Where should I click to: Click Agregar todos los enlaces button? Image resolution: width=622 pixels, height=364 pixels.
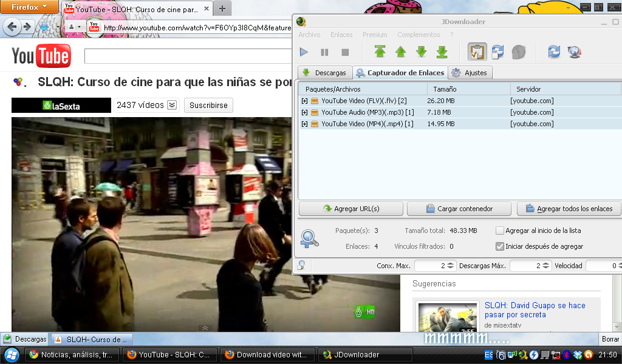(569, 209)
